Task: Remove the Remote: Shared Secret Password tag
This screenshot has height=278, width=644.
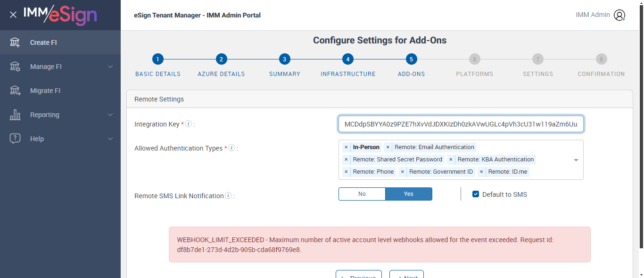Action: (346, 160)
